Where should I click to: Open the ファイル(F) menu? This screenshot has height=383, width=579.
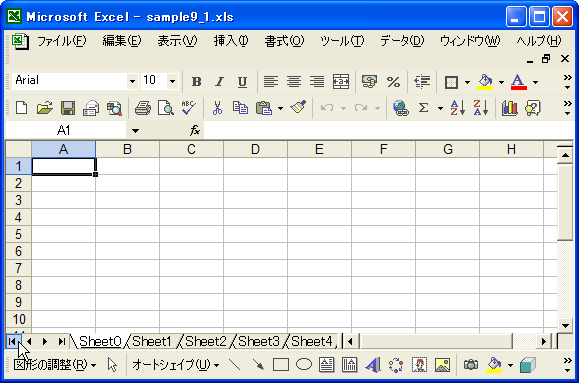[x=61, y=41]
